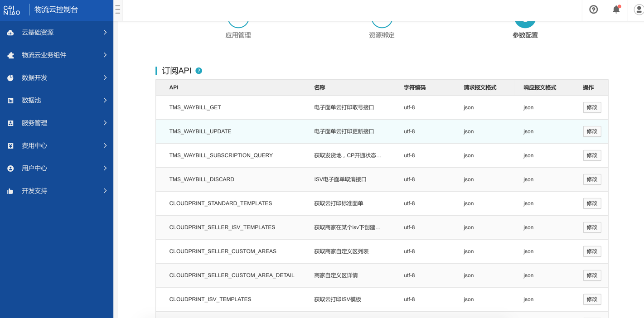Select the CLOUDPRINT_SELLER_CUSTOM_AREA_DETAIL API name
The width and height of the screenshot is (644, 318).
click(232, 275)
